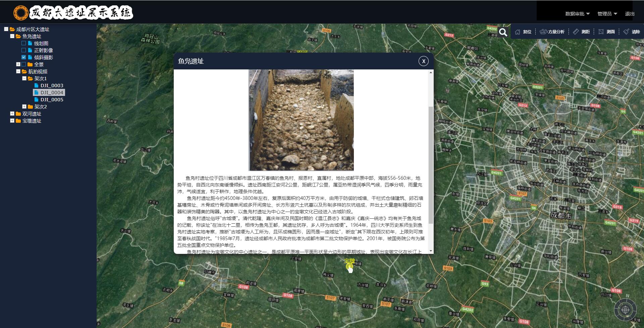This screenshot has height=328, width=644.
Task: Collapse the 成都片区大遗址 root node
Action: click(x=6, y=29)
